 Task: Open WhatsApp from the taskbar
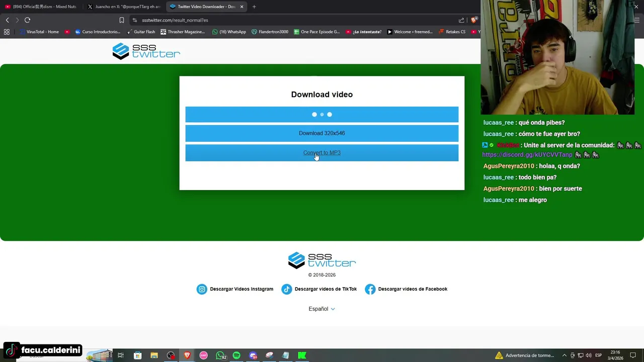pyautogui.click(x=220, y=355)
